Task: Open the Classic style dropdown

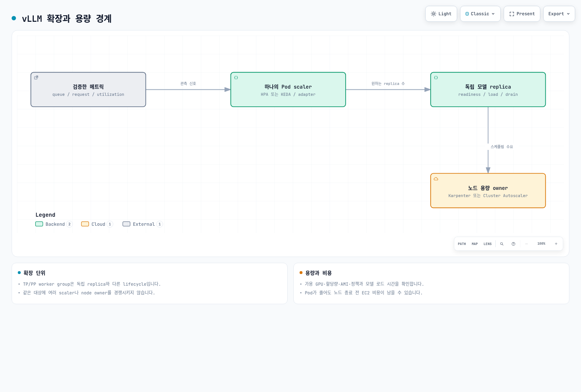Action: coord(480,14)
